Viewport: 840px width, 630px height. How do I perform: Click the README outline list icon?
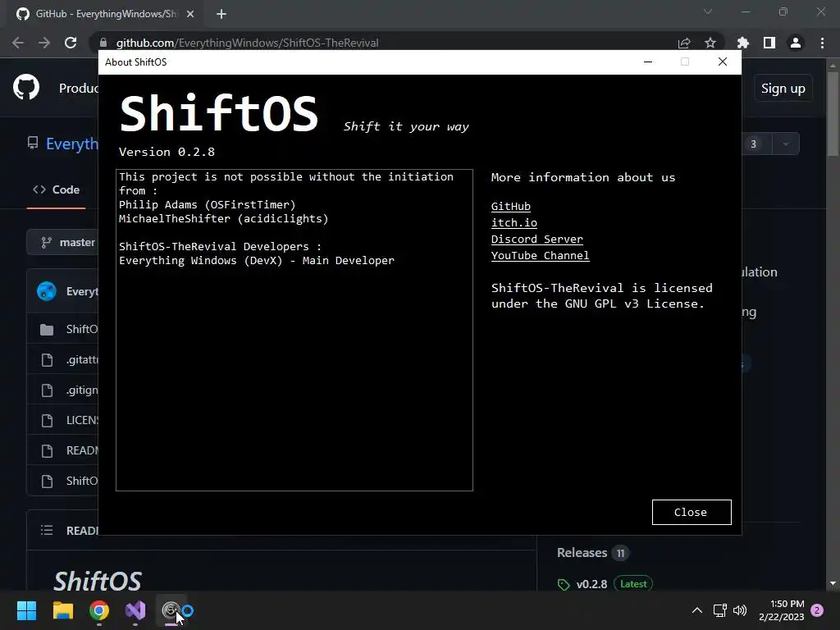pos(47,531)
